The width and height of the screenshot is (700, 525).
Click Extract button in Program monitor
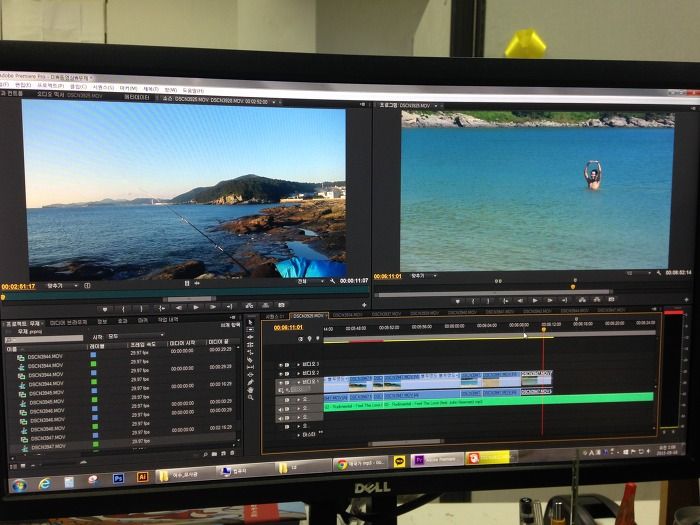click(x=597, y=299)
